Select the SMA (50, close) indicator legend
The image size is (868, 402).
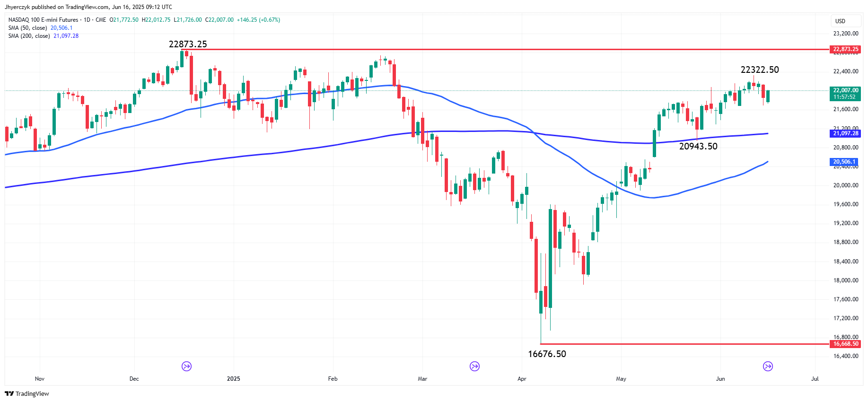[40, 28]
